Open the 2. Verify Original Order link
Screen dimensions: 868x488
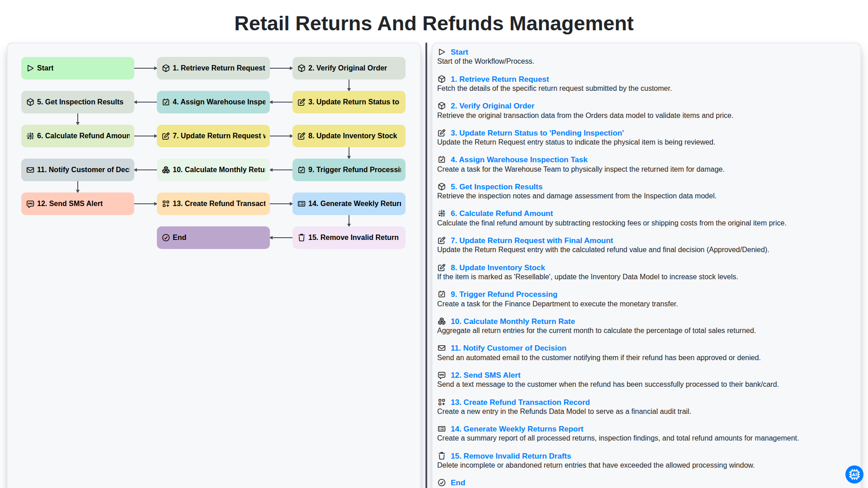click(x=492, y=106)
